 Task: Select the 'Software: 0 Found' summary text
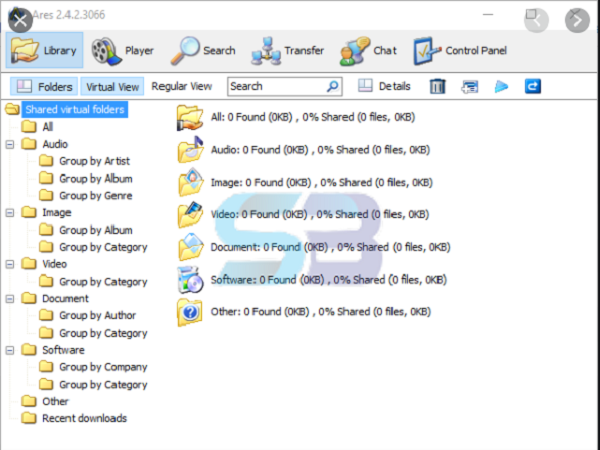click(328, 280)
